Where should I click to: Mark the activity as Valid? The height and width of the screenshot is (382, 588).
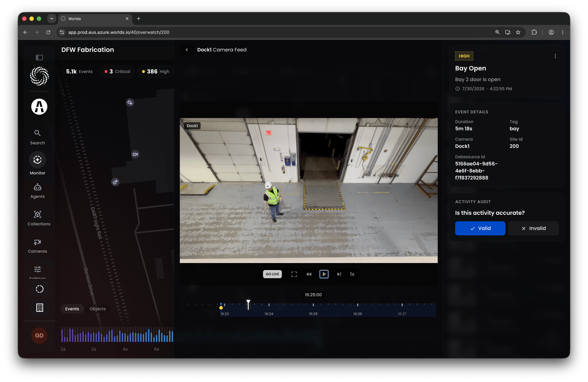[480, 228]
